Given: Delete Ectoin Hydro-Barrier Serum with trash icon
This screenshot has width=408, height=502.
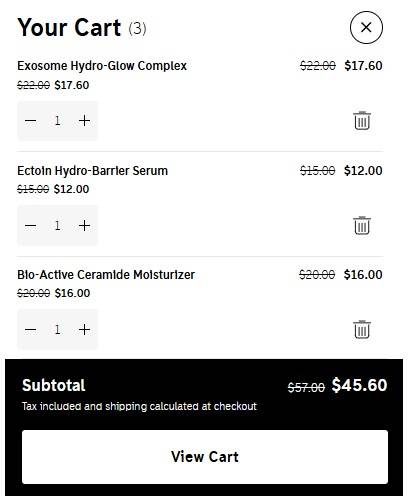Looking at the screenshot, I should tap(362, 226).
